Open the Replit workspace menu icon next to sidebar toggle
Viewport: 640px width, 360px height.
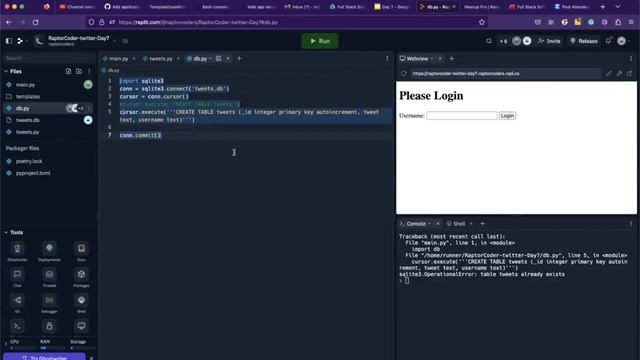[x=20, y=41]
